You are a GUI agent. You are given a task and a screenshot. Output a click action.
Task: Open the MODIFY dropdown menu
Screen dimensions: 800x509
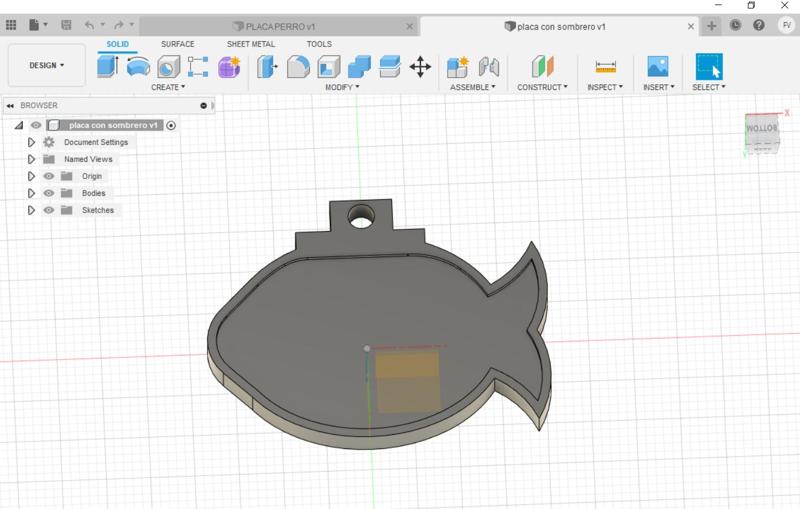pos(342,87)
